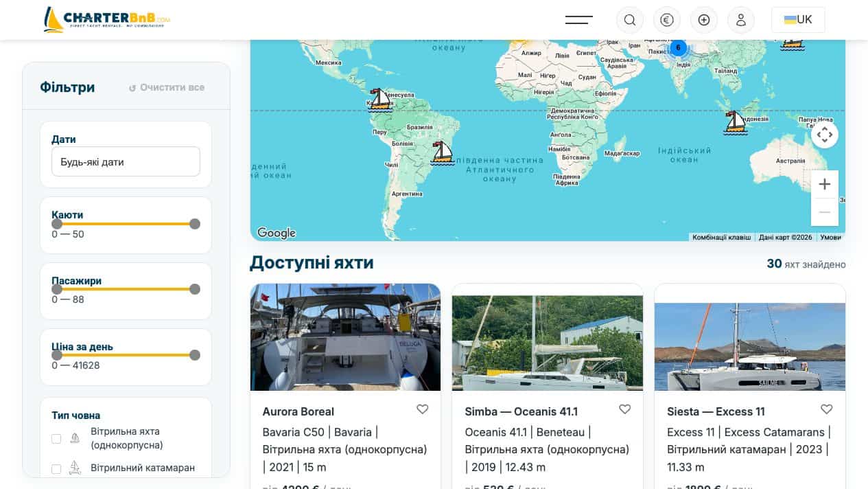Click the Пасажири range value 0 — 88
This screenshot has width=868, height=489.
68,299
